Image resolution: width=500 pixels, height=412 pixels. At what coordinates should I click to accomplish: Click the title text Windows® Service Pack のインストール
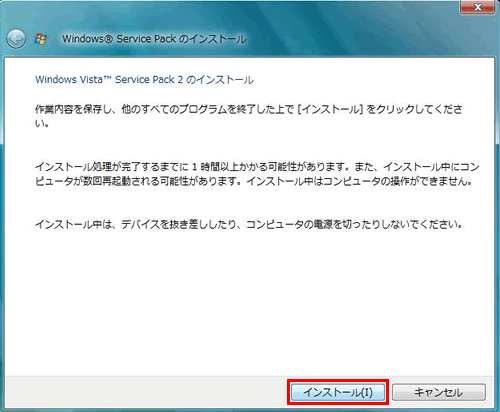coord(154,39)
